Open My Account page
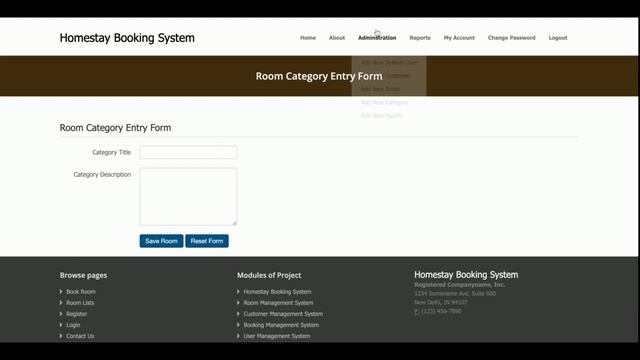Image resolution: width=640 pixels, height=360 pixels. tap(459, 38)
